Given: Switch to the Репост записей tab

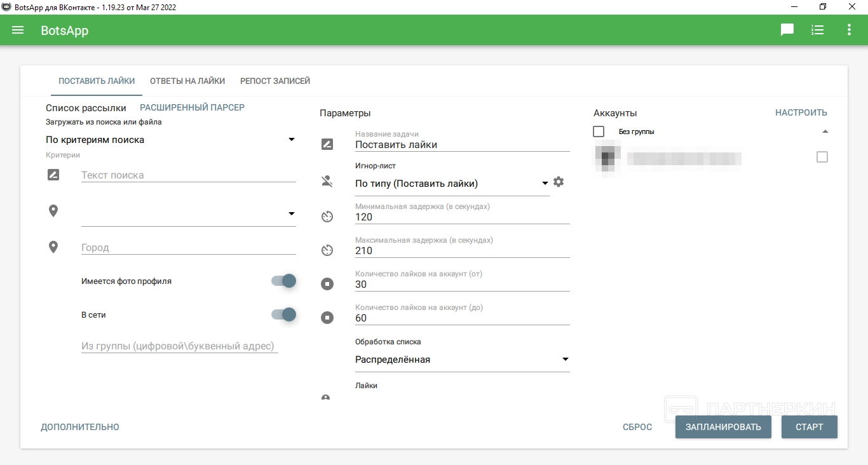Looking at the screenshot, I should click(275, 81).
